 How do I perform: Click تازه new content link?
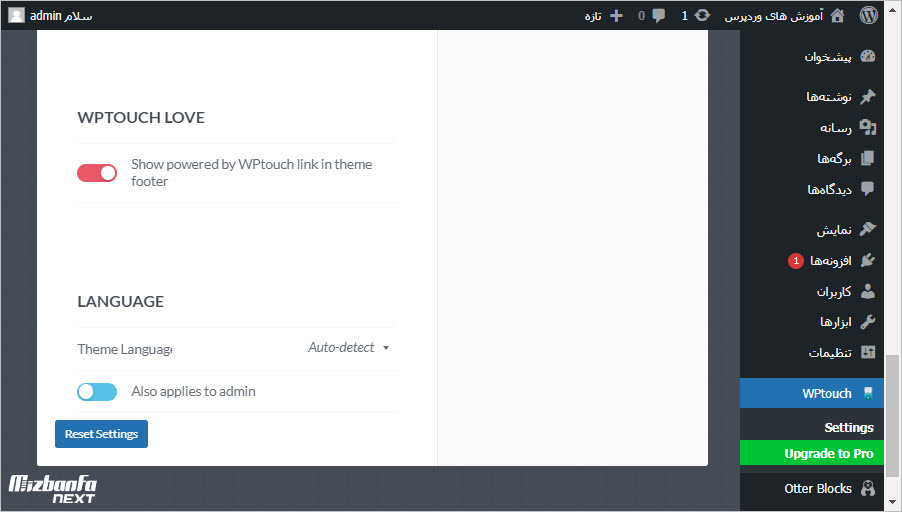click(593, 16)
